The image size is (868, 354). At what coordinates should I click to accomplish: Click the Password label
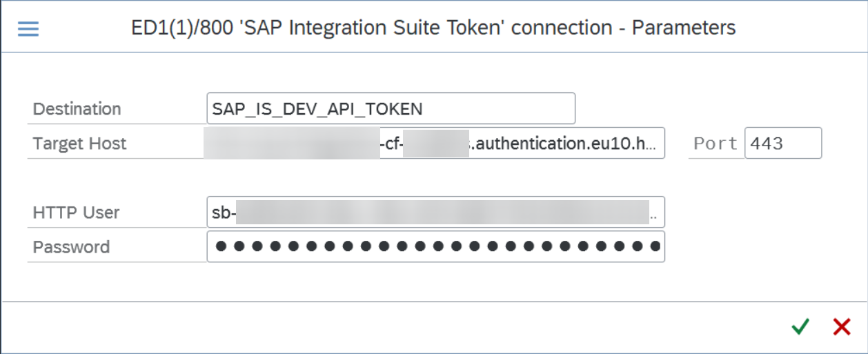pyautogui.click(x=71, y=247)
